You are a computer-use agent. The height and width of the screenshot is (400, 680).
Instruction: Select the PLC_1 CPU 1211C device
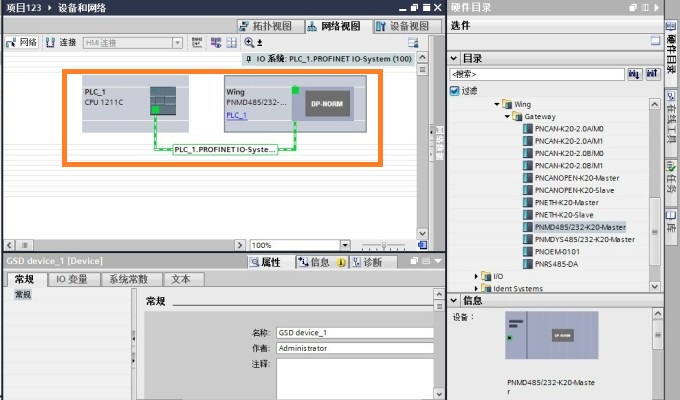point(135,104)
